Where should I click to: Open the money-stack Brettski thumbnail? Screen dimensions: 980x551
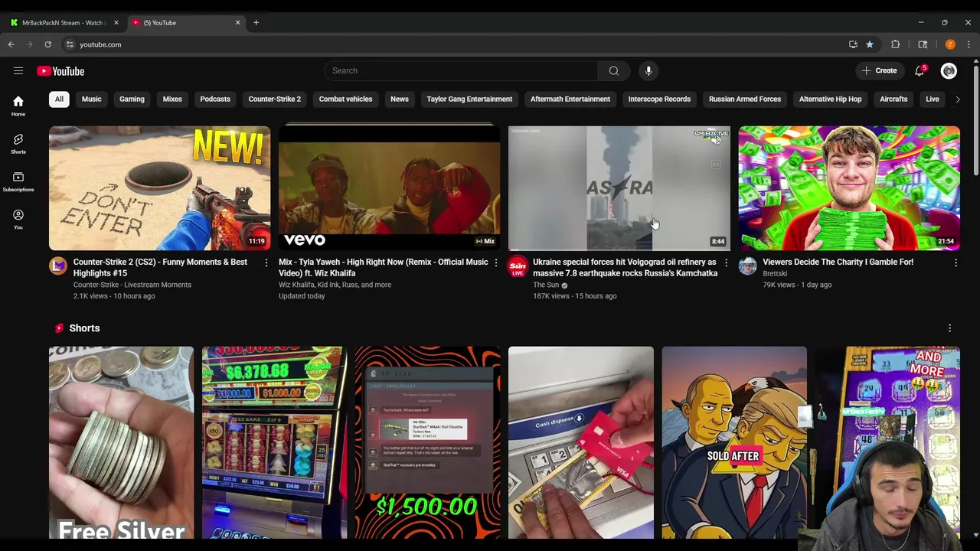[848, 188]
